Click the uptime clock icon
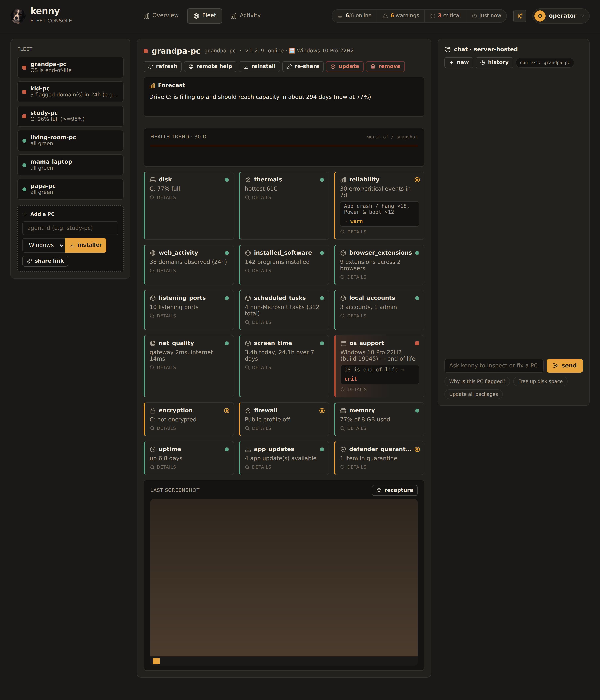 153,449
